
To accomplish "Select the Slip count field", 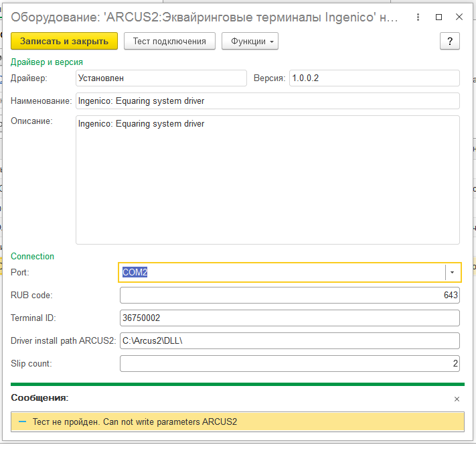I will [x=289, y=363].
